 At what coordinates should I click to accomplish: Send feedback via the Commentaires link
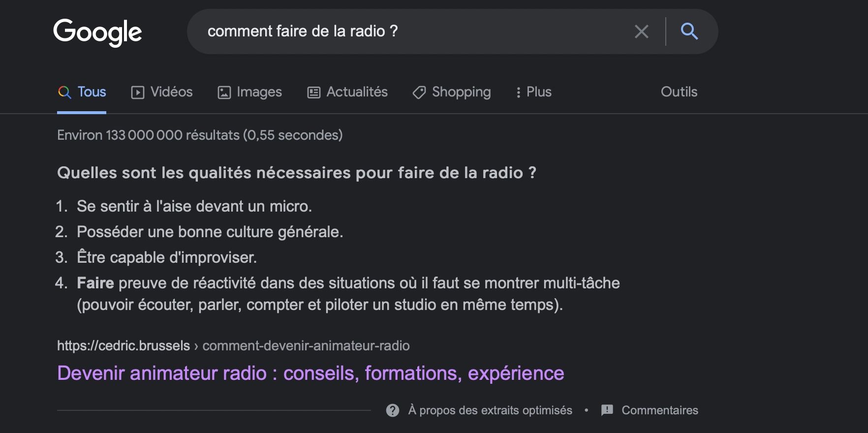(x=660, y=409)
